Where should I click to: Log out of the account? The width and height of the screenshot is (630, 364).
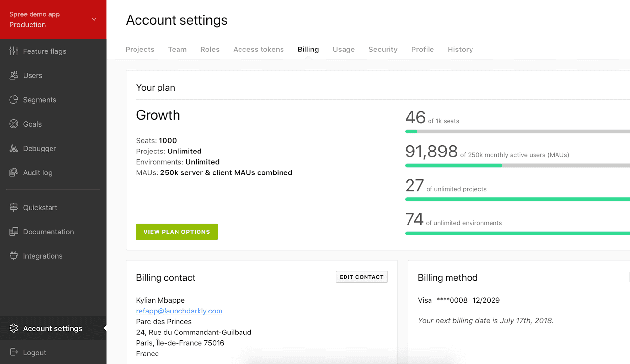[34, 352]
